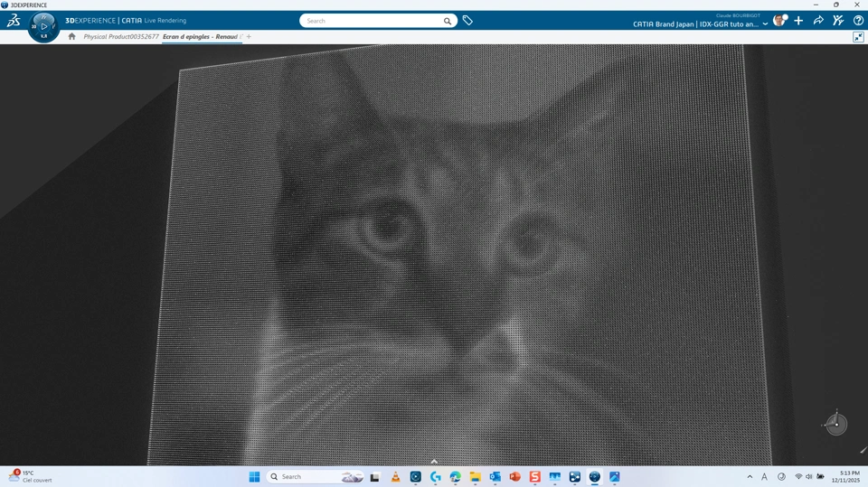This screenshot has width=868, height=487.
Task: Switch to active 3DEXPERIENCE taskbar icon
Action: 595,477
